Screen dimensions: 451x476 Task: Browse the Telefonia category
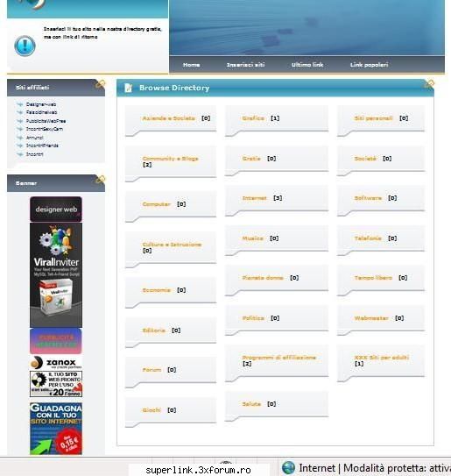coord(368,238)
